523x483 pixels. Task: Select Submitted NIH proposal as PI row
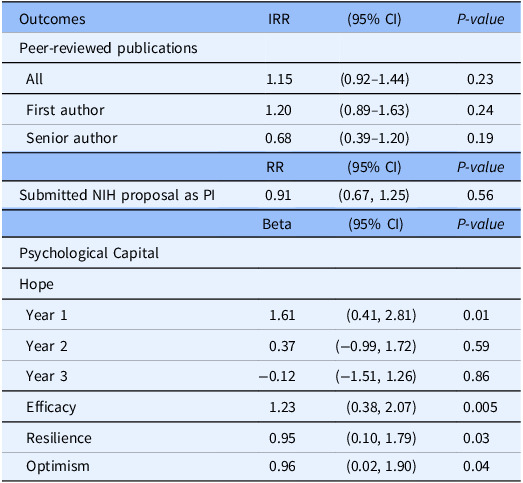[262, 195]
